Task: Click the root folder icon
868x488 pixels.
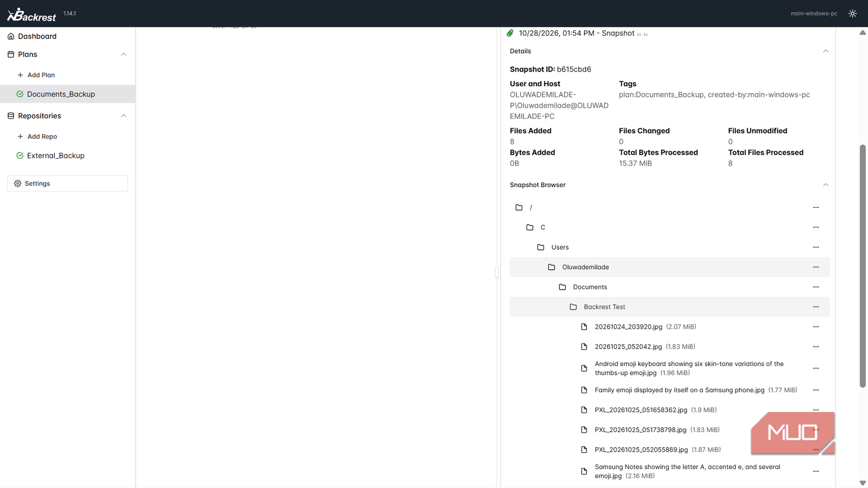Action: pyautogui.click(x=519, y=207)
